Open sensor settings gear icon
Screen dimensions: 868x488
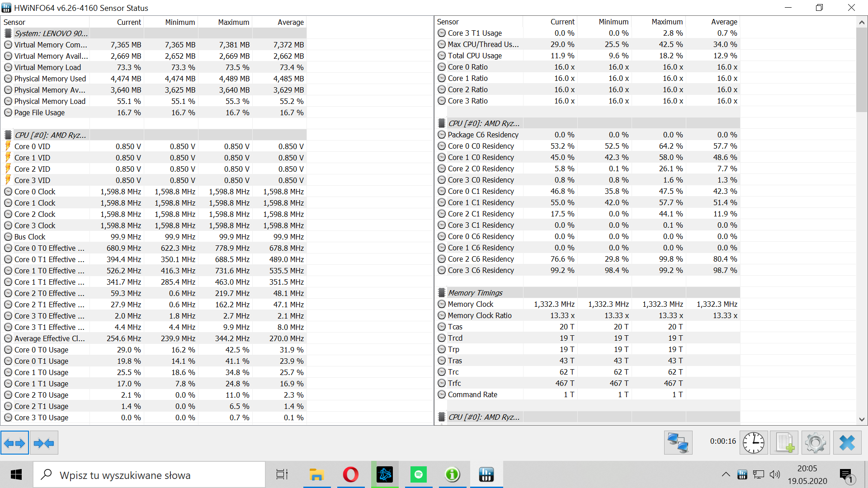816,443
